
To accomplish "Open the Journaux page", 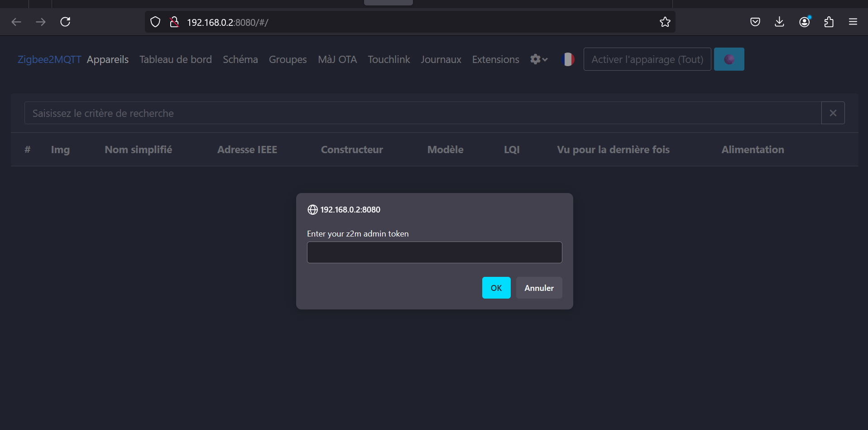I will (x=441, y=59).
